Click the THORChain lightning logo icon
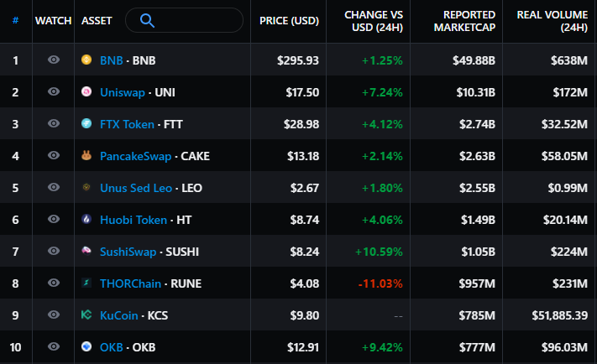Screen dimensions: 597x364 pyautogui.click(x=86, y=283)
